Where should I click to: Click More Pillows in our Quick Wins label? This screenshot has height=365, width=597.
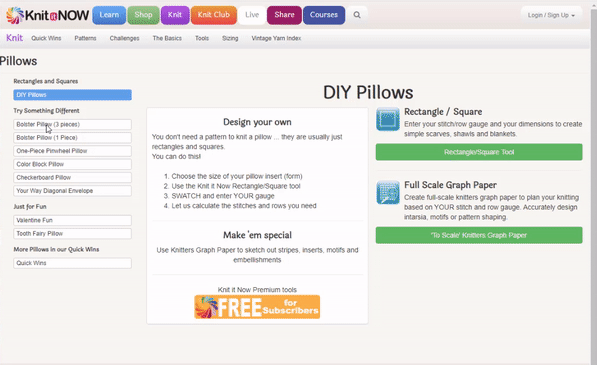pos(56,249)
